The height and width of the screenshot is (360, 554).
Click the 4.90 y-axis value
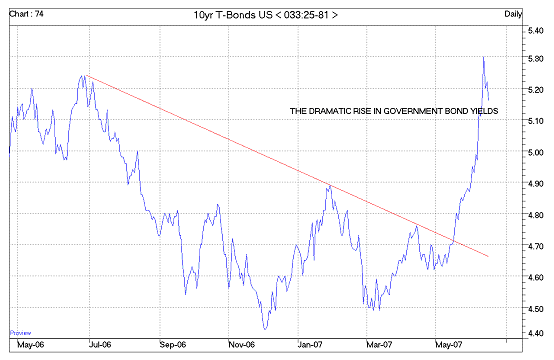(535, 184)
